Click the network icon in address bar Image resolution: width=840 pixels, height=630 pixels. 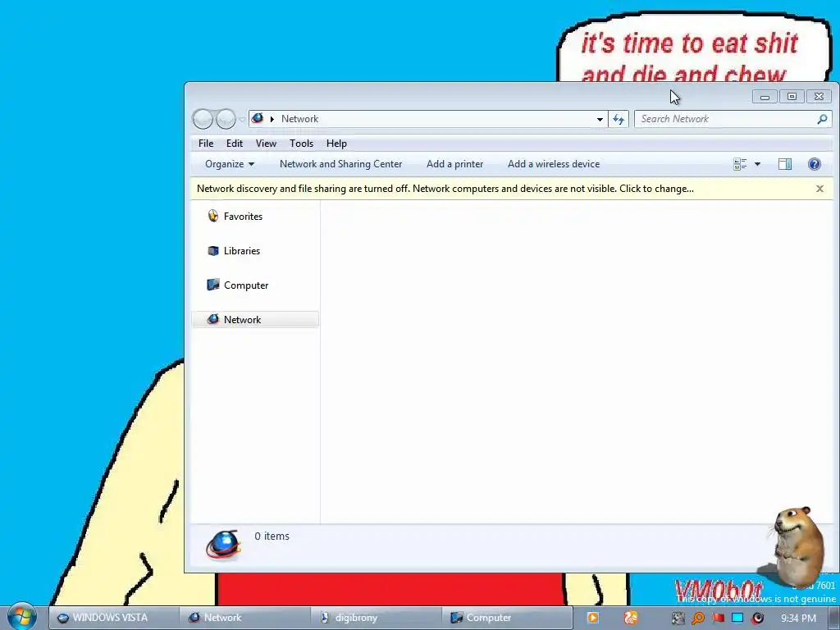tap(258, 118)
